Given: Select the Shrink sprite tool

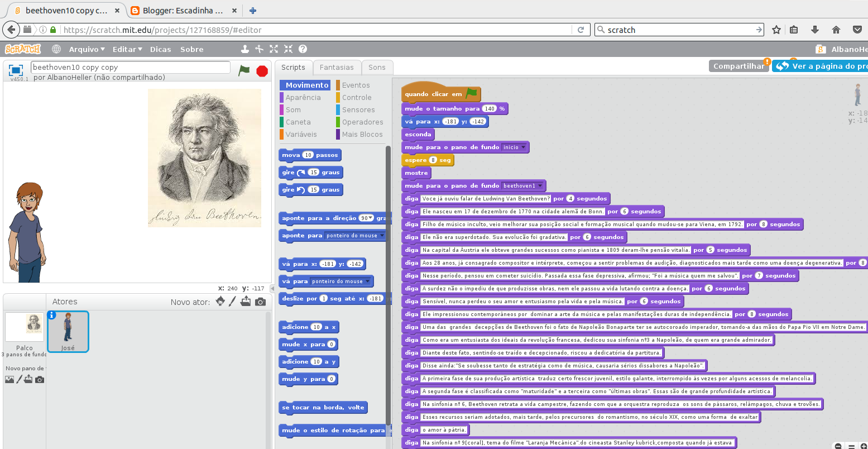Looking at the screenshot, I should coord(288,49).
